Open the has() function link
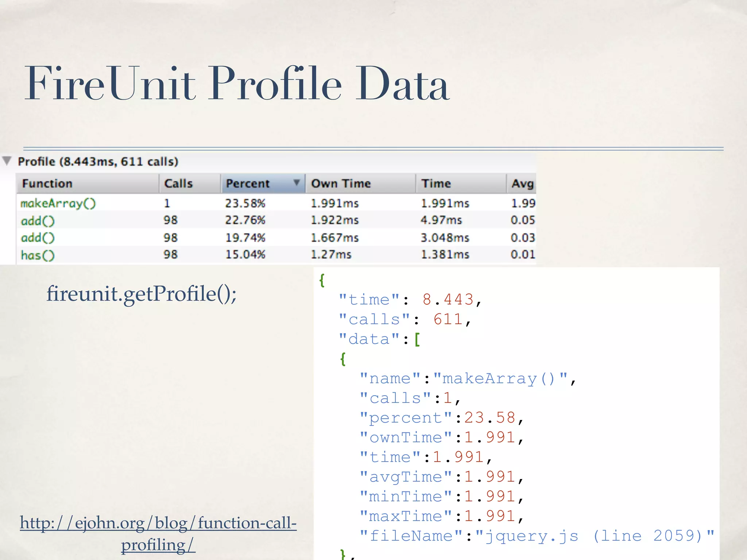 (x=38, y=255)
